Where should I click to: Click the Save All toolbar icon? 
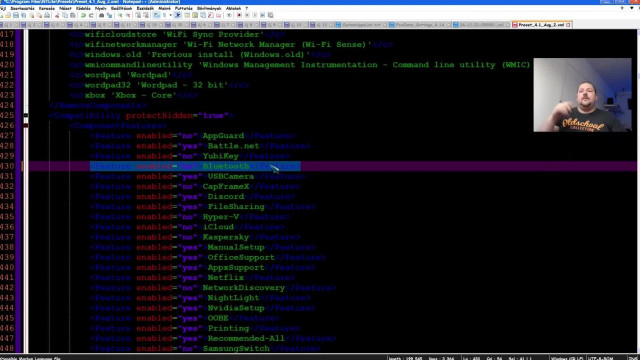tap(24, 15)
